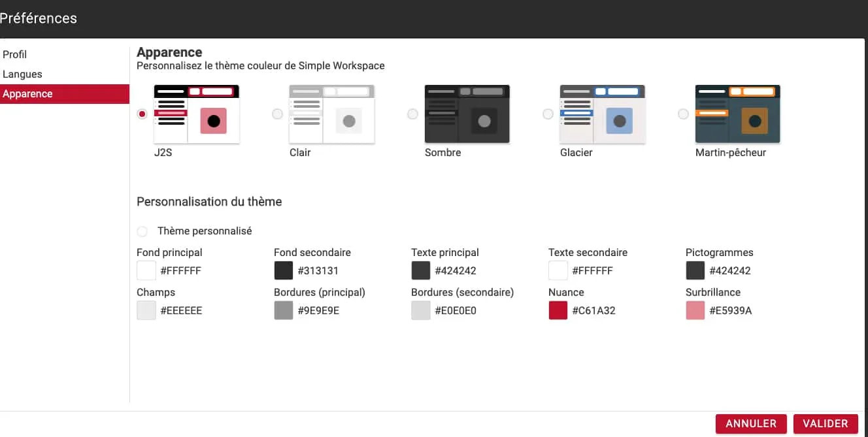This screenshot has height=437, width=868.
Task: Click the Glacier theme preview thumbnail
Action: coord(602,114)
